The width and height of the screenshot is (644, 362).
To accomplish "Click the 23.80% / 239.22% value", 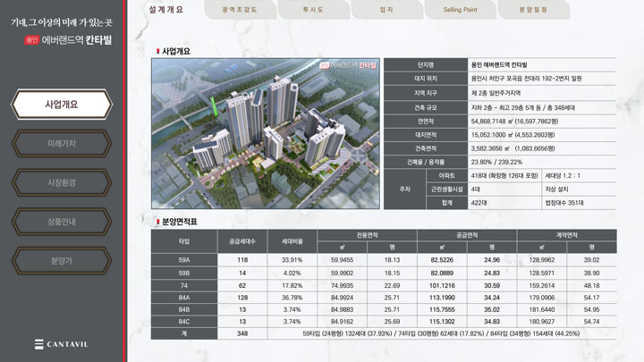I will click(496, 162).
